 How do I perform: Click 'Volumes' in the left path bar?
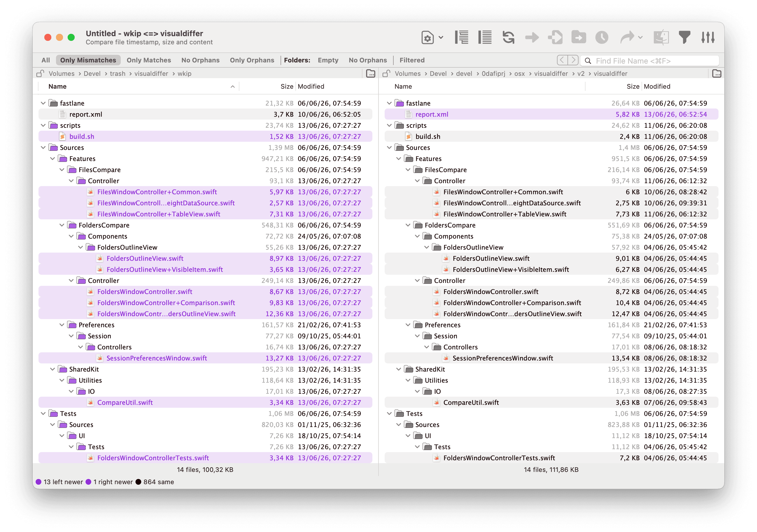coord(61,73)
